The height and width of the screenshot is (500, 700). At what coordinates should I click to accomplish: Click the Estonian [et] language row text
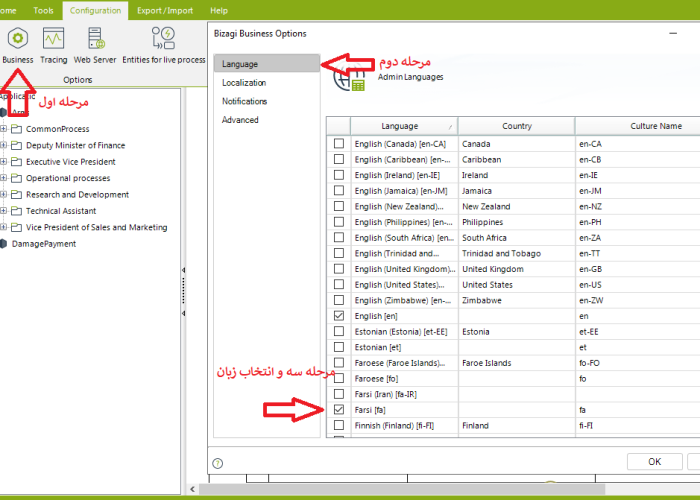click(x=378, y=347)
